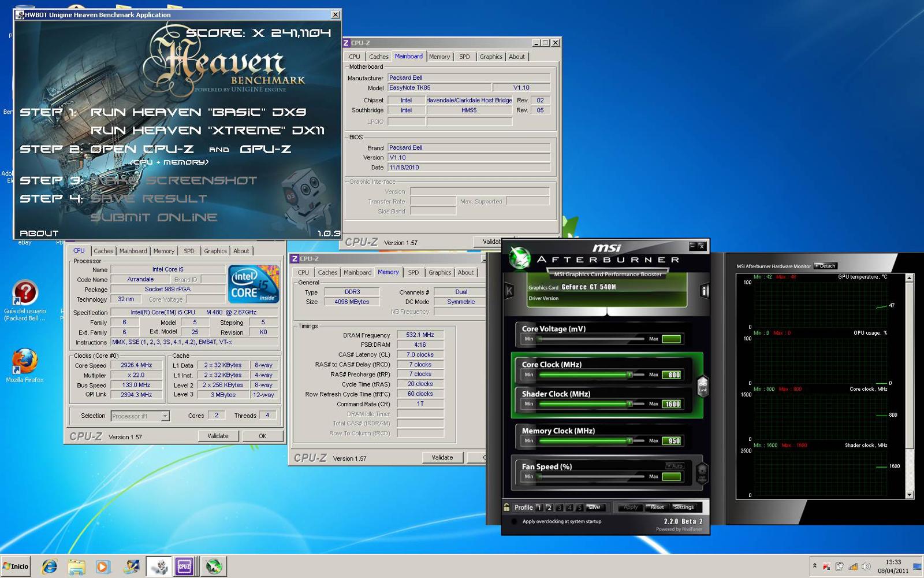Select Afterburner profile slot 4
This screenshot has height=578, width=924.
pos(569,507)
